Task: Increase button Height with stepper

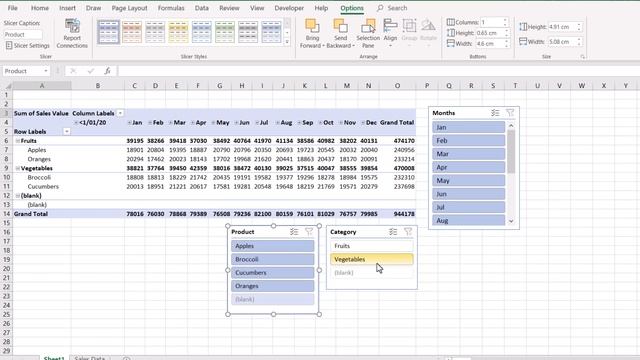Action: (506, 31)
